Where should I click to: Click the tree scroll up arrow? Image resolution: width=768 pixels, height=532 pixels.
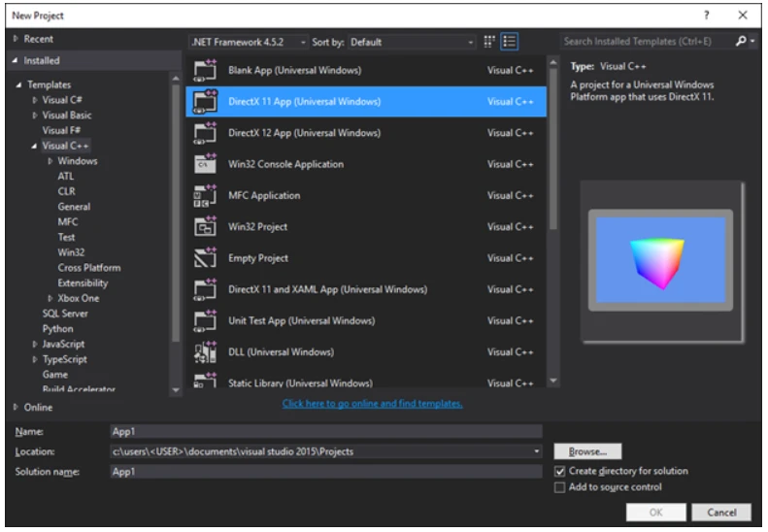click(x=176, y=78)
